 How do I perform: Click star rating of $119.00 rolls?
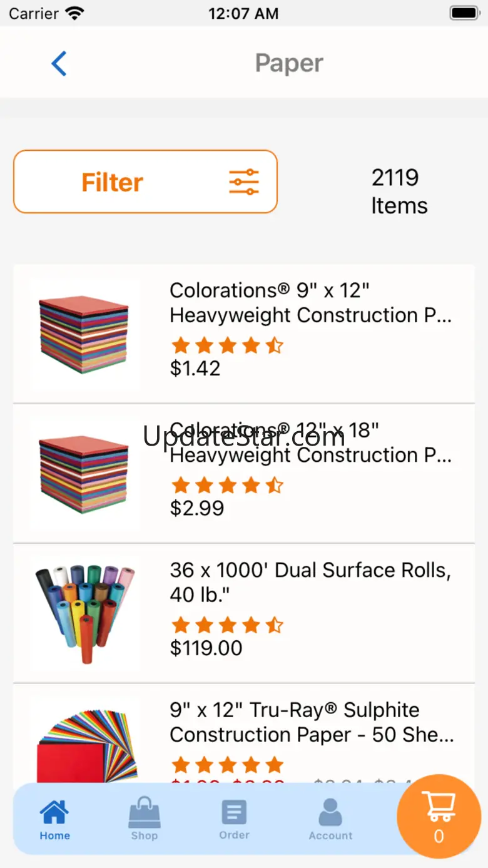tap(227, 625)
